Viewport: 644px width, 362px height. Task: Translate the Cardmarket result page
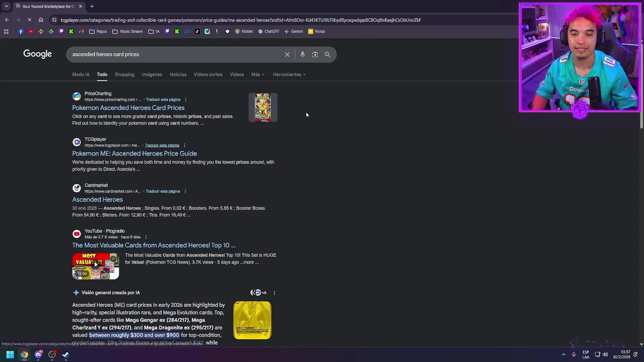click(x=163, y=191)
